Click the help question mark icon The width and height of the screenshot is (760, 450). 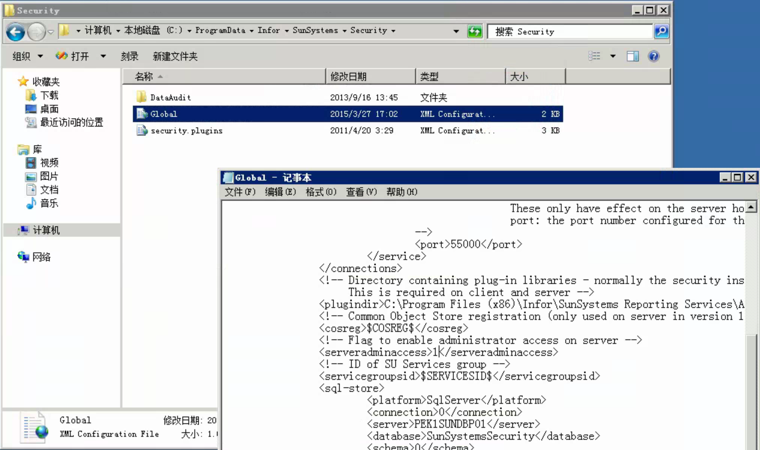click(654, 57)
